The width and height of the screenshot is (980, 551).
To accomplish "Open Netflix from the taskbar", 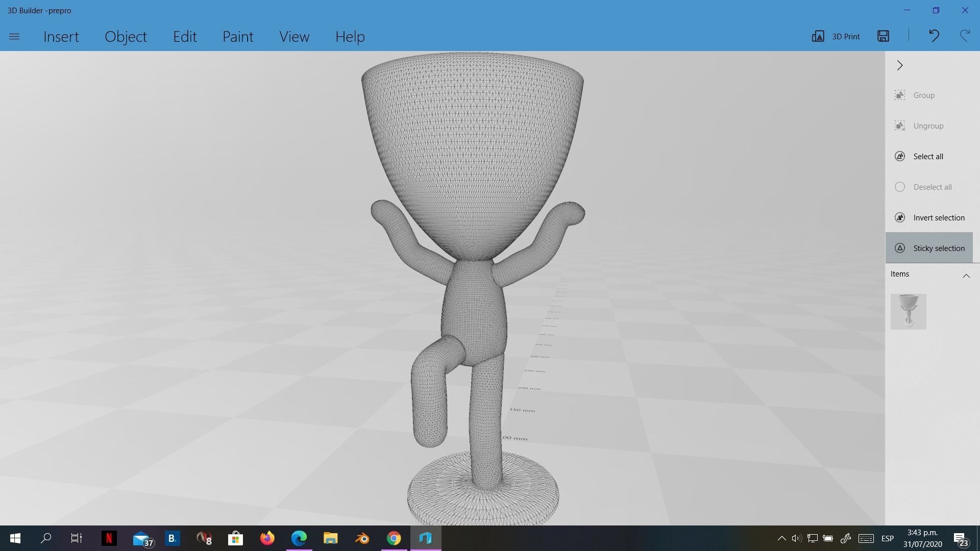I will pos(109,538).
